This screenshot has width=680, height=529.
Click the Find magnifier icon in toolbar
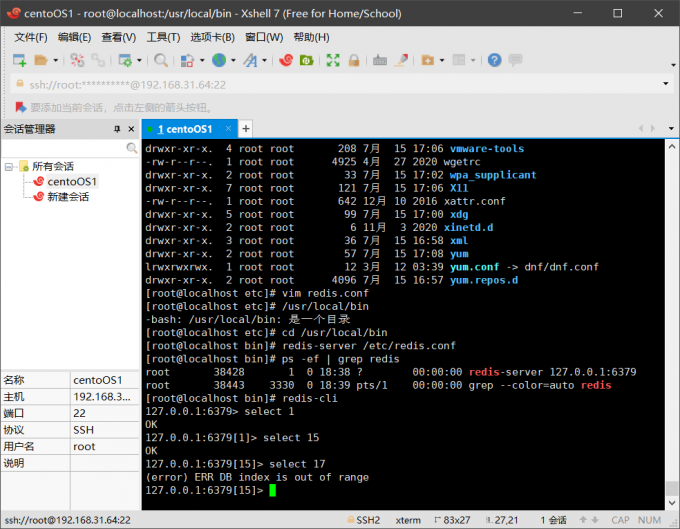pos(161,60)
